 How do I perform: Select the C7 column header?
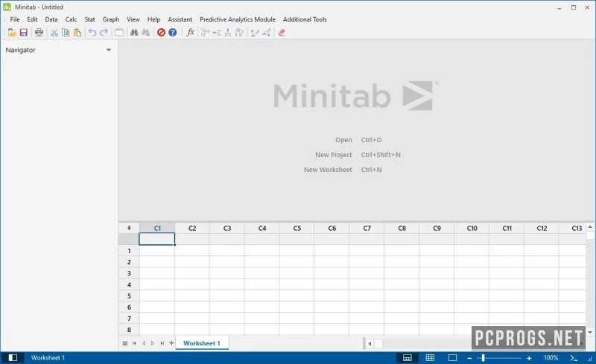click(x=367, y=228)
